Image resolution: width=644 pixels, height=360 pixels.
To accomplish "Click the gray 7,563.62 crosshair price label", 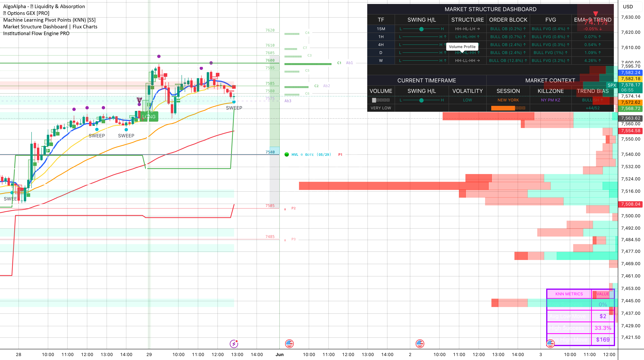I will (631, 118).
